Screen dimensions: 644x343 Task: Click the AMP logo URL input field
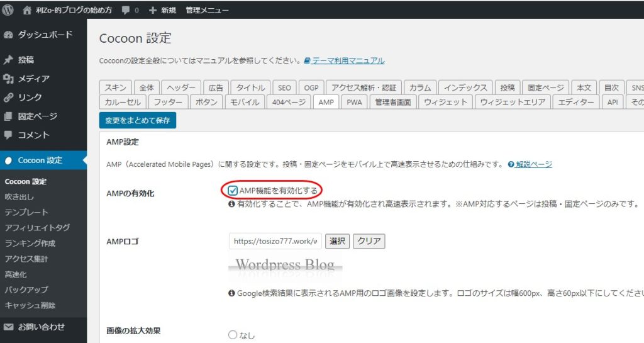coord(276,241)
